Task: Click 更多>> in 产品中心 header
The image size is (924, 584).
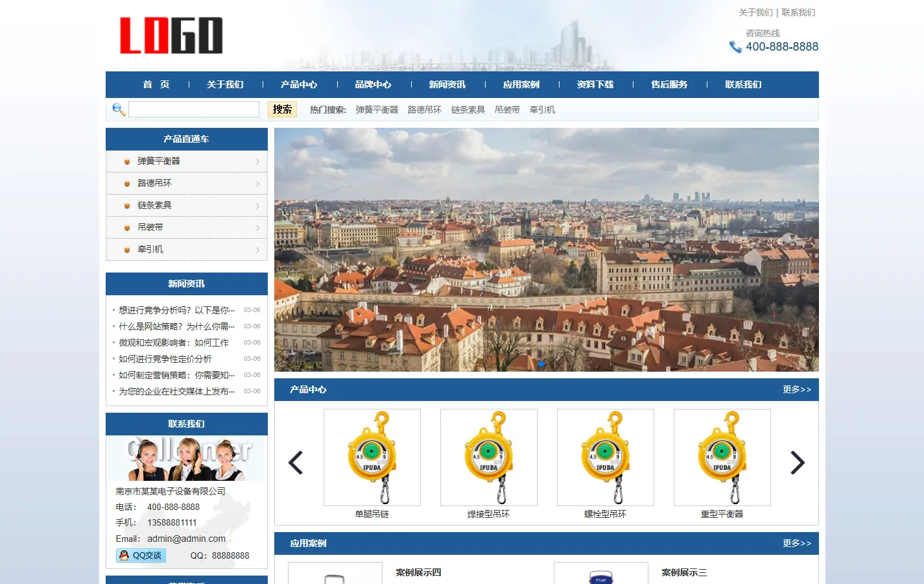Action: (797, 389)
